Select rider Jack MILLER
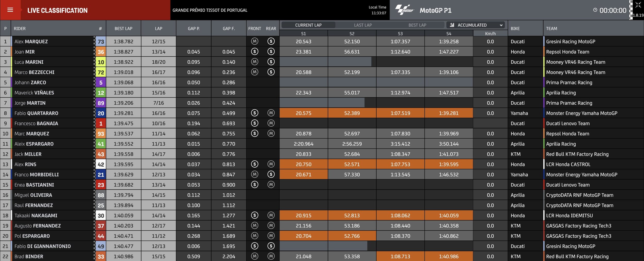Viewport: 644px width, 261px height. [28, 154]
